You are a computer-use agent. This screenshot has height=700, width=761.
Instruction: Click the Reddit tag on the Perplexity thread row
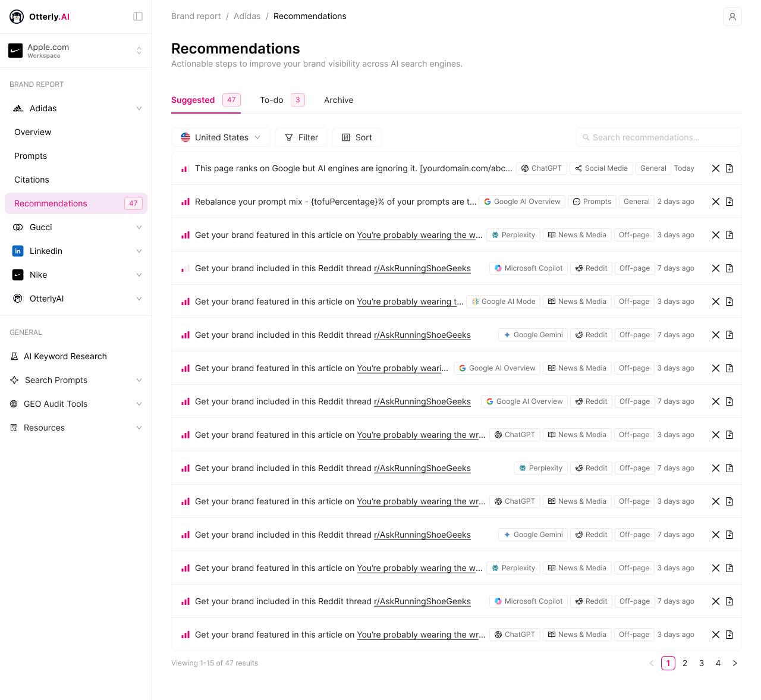[x=591, y=468]
